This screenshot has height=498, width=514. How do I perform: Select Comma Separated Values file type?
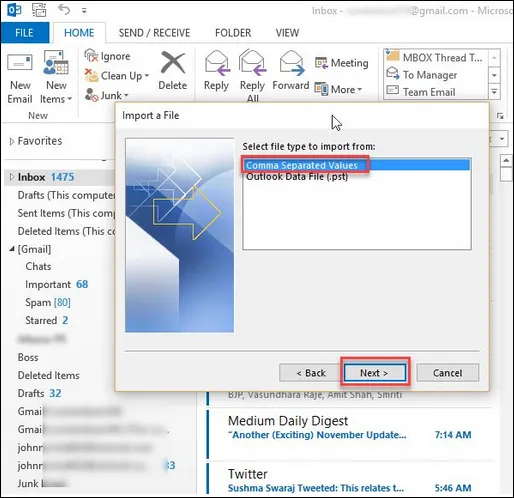click(x=356, y=165)
